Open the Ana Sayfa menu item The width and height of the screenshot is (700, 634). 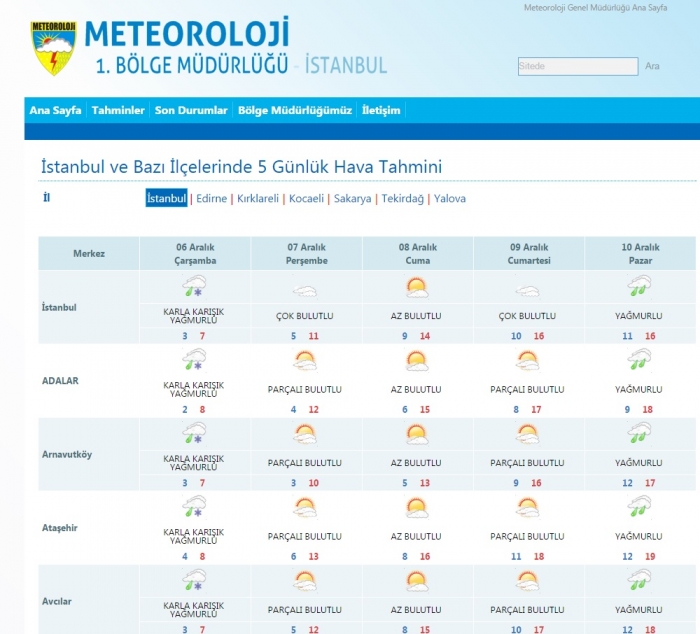(55, 110)
